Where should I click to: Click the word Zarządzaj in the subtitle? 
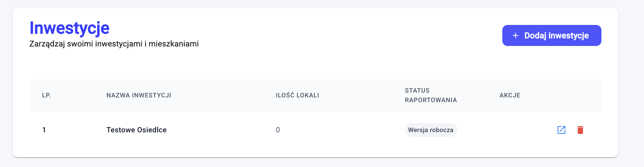point(47,44)
